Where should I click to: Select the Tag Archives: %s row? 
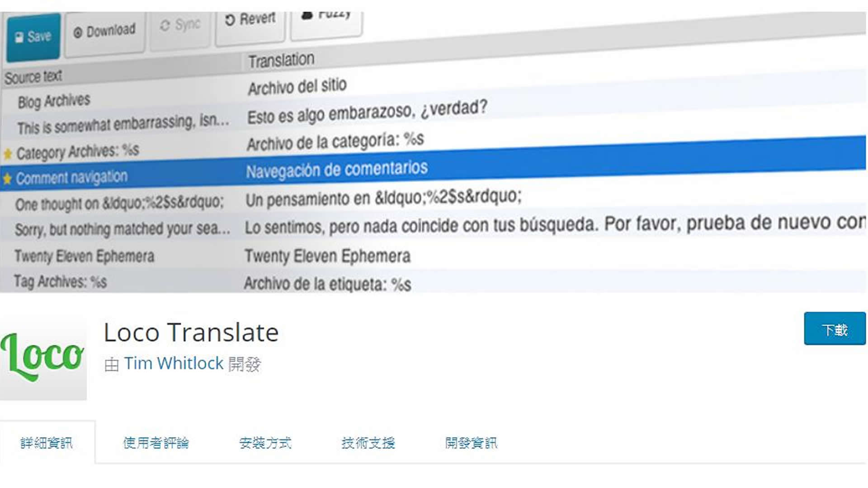(60, 282)
